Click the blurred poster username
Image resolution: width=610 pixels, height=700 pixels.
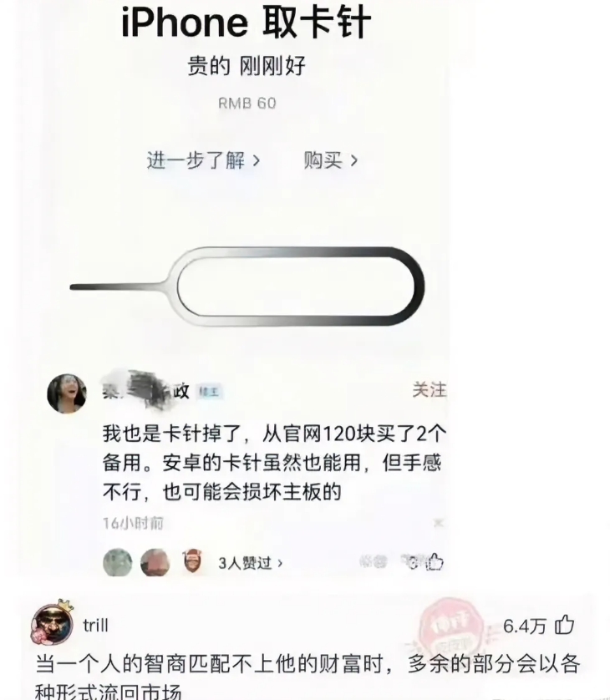pos(146,391)
